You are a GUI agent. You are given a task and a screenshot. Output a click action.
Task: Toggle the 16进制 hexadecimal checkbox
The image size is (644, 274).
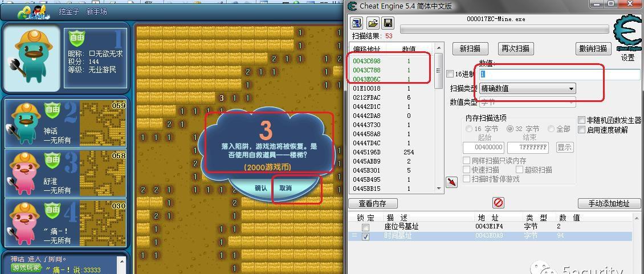click(450, 74)
